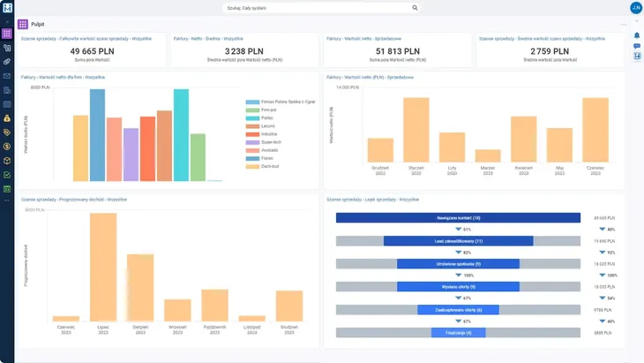Click the envelope mail icon in the sidebar
Viewport: 644px width, 363px height.
tap(7, 76)
